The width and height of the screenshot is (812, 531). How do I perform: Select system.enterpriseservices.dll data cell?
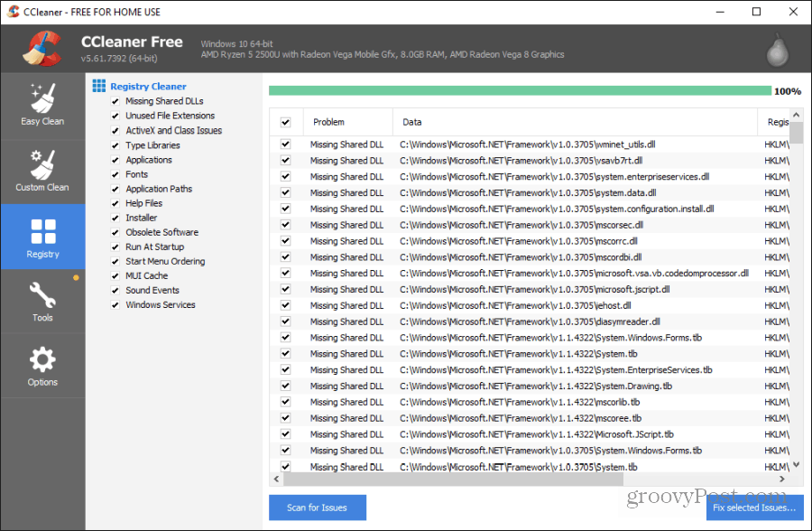pyautogui.click(x=554, y=177)
